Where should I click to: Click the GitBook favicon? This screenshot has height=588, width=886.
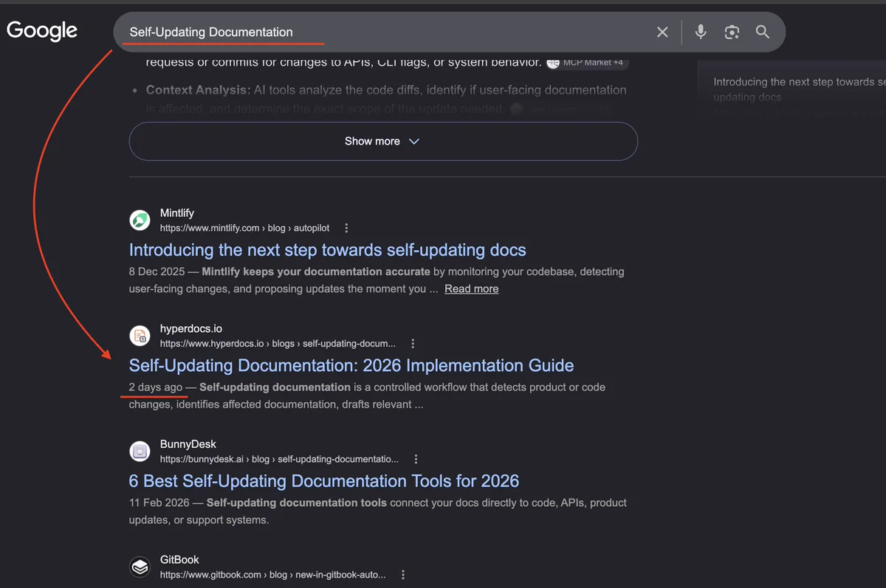click(140, 567)
